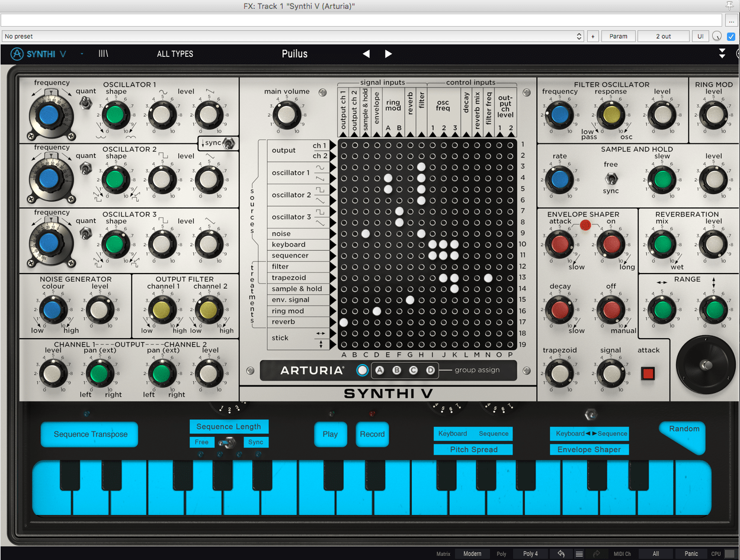
Task: Click the redo arrow in bottom bar
Action: [x=597, y=553]
